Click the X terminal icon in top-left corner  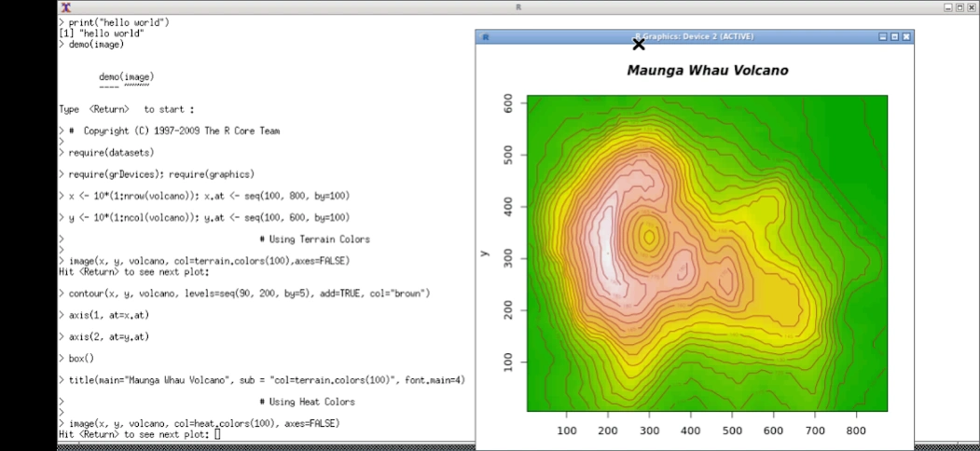[65, 7]
